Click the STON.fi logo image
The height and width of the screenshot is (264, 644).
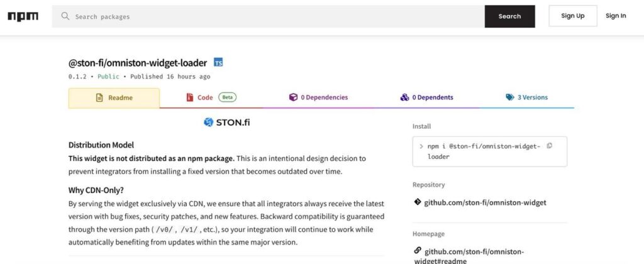(227, 122)
